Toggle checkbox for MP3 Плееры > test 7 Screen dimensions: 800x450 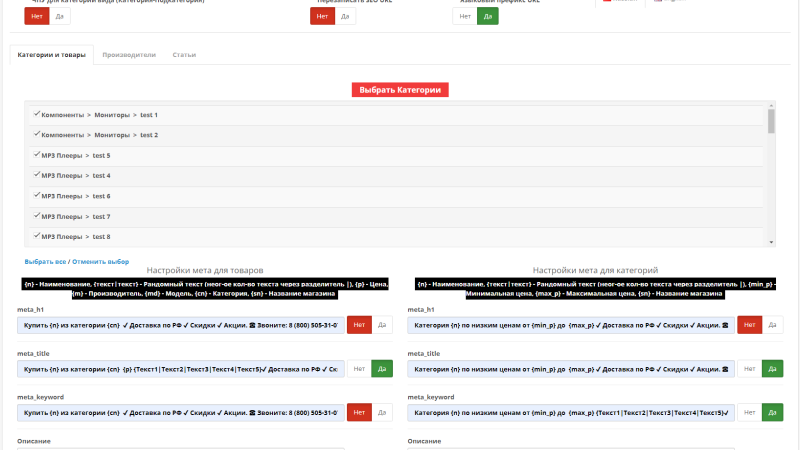37,216
